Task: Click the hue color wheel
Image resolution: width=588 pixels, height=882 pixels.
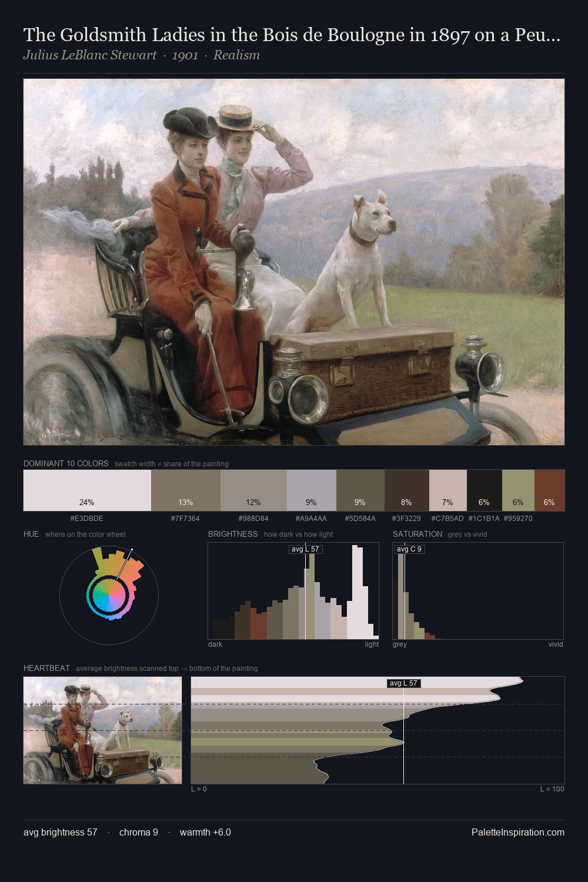Action: coord(109,596)
